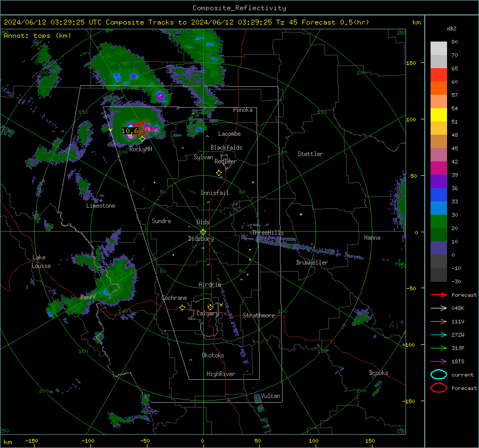Click the Okotoks city label
This screenshot has width=479, height=448.
click(x=213, y=355)
